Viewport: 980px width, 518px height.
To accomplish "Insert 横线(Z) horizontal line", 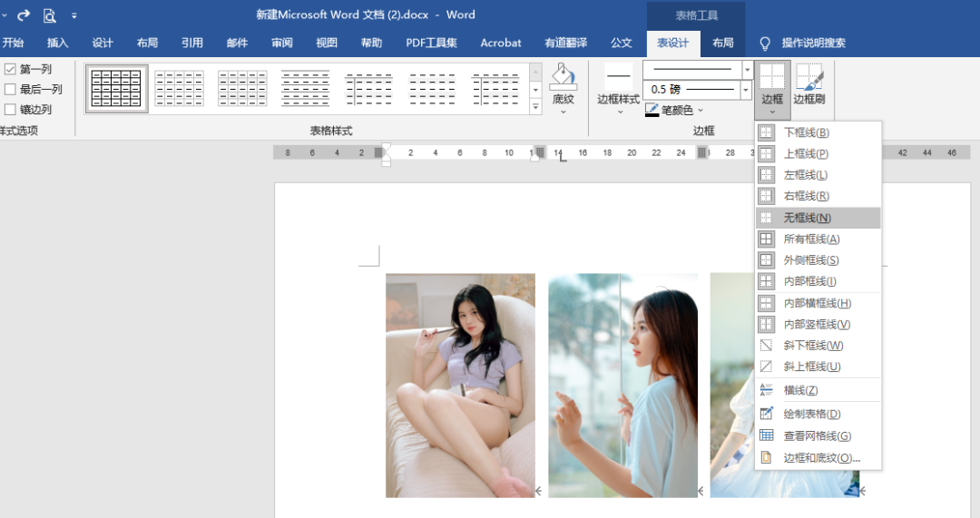I will coord(818,390).
